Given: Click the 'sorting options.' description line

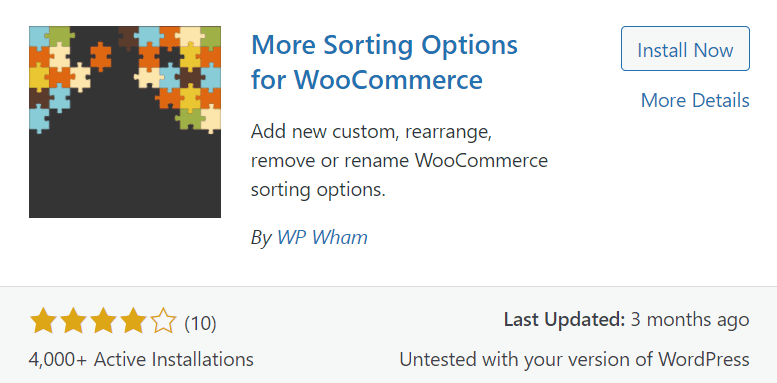Looking at the screenshot, I should point(318,190).
